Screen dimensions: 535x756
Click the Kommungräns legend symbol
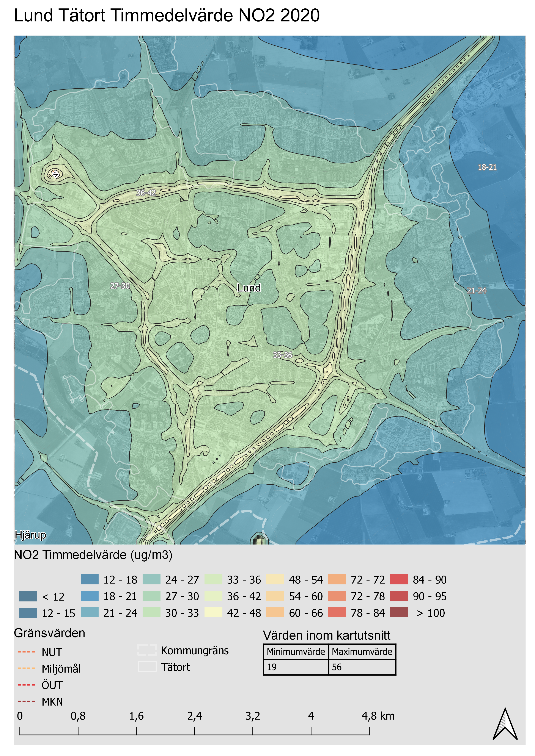[147, 650]
